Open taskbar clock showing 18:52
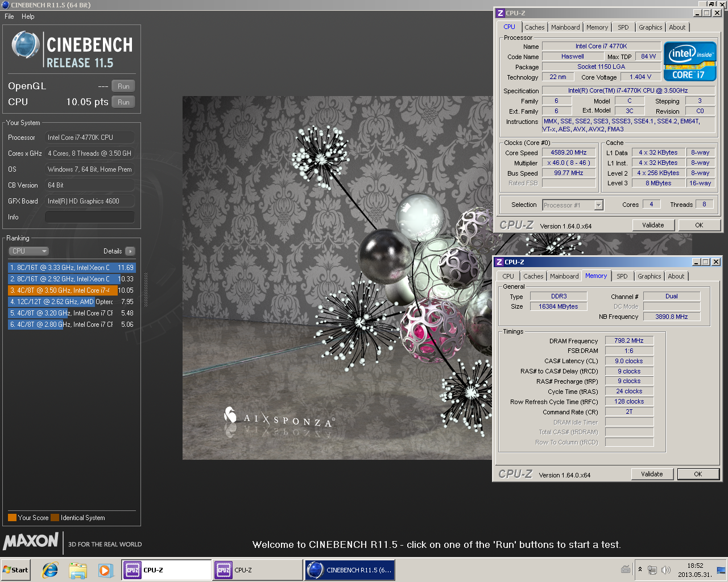Viewport: 728px width, 582px height. pos(695,570)
